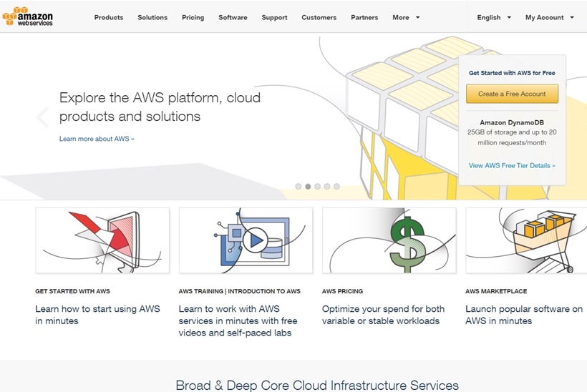
Task: Click AWS TRAINING | INTRODUCTION TO AWS heading
Action: pyautogui.click(x=240, y=291)
